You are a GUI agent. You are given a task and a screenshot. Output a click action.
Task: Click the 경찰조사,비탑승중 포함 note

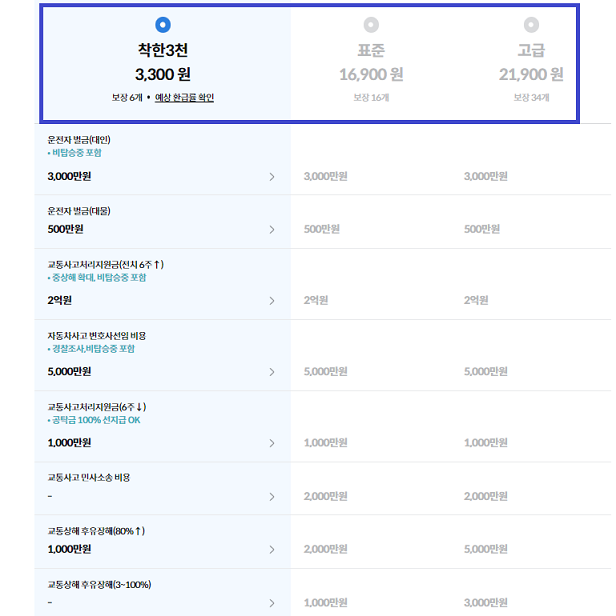coord(93,349)
